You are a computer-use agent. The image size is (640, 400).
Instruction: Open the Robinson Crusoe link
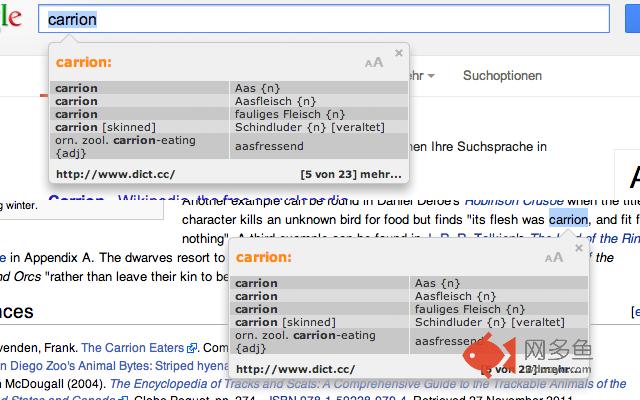pyautogui.click(x=514, y=201)
